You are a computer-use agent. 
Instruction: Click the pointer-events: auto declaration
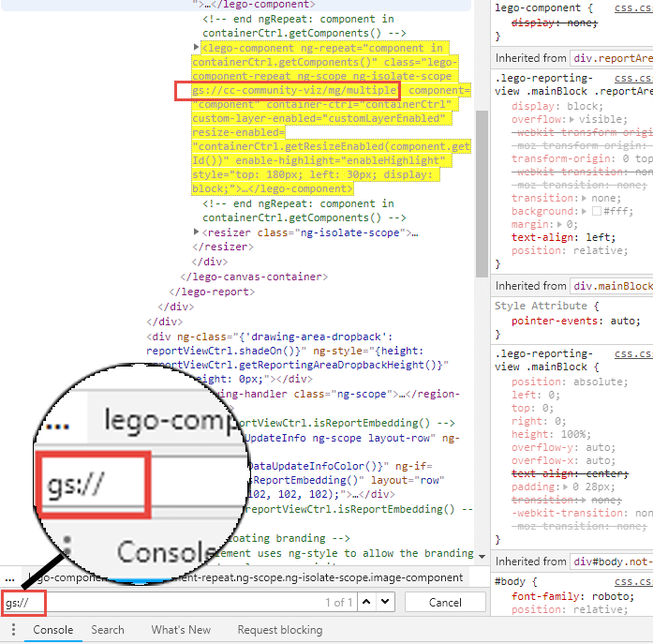coord(575,322)
